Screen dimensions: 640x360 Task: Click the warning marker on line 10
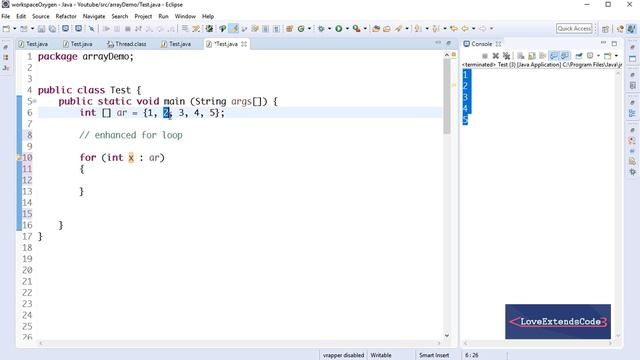[19, 158]
